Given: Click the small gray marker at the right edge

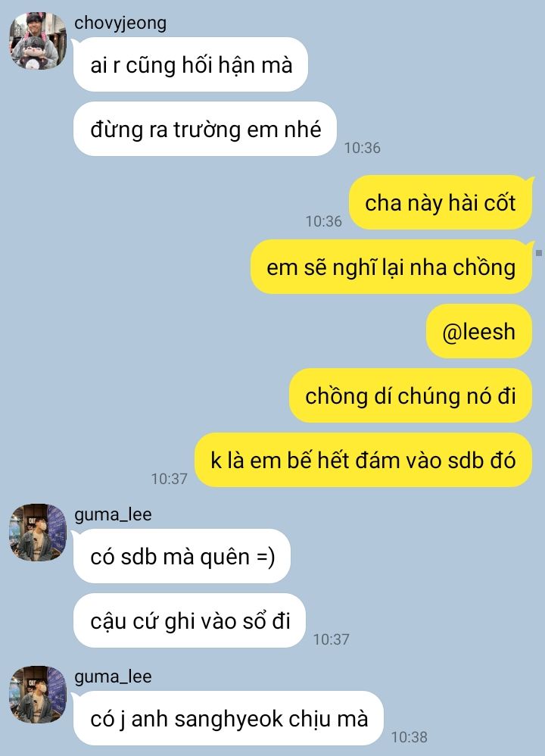Looking at the screenshot, I should pos(539,253).
